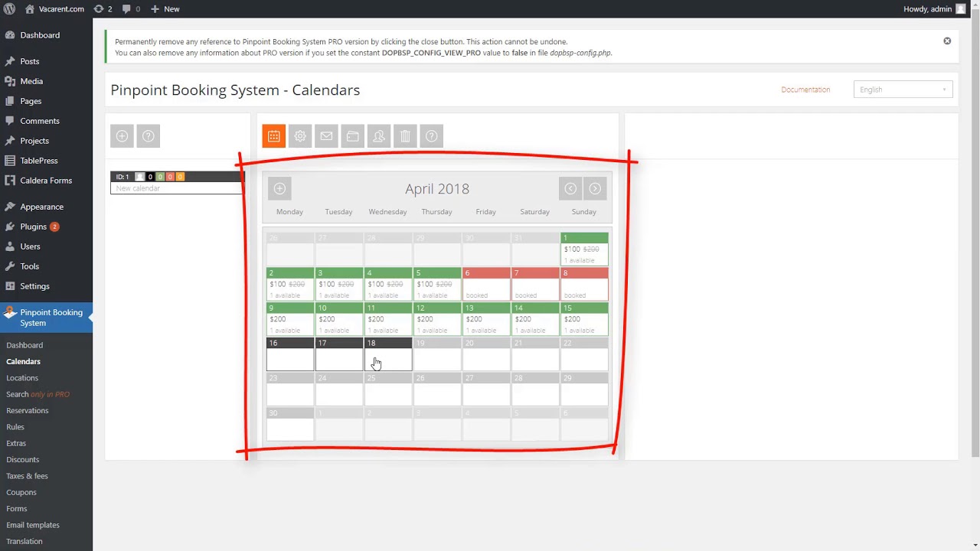Select April 16 day cell
Screen dimensions: 980x551
[x=290, y=354]
